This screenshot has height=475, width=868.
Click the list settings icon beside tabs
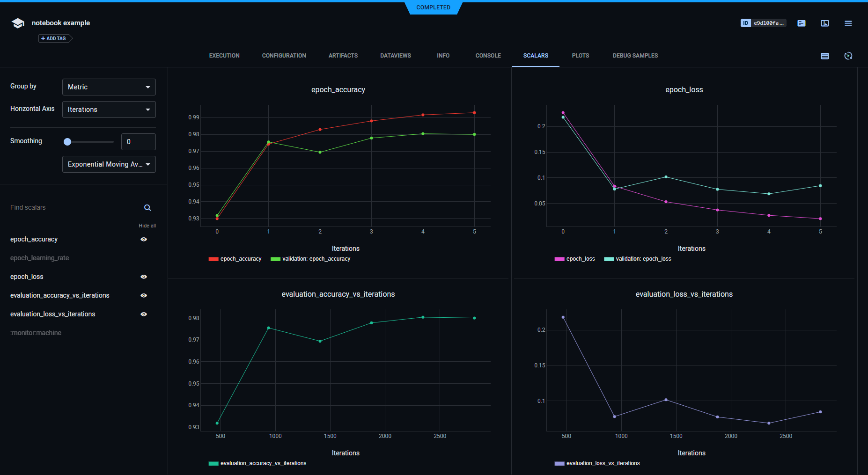point(825,56)
